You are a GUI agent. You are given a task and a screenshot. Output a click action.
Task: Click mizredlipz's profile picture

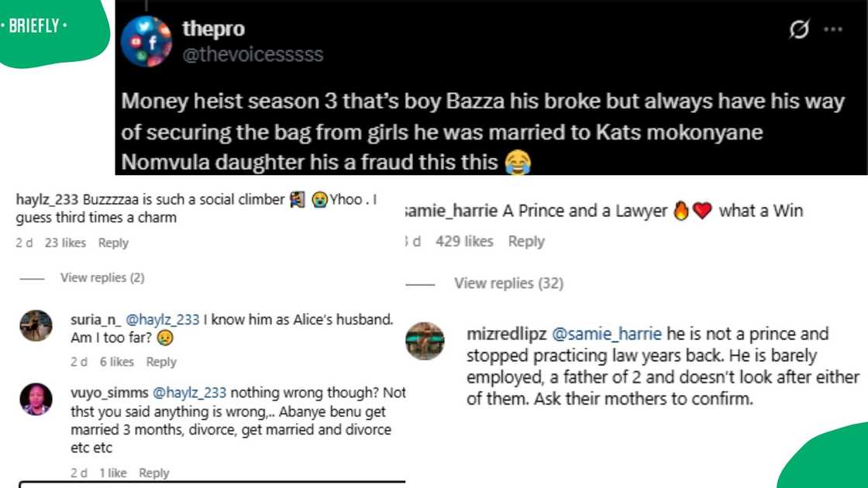point(425,339)
